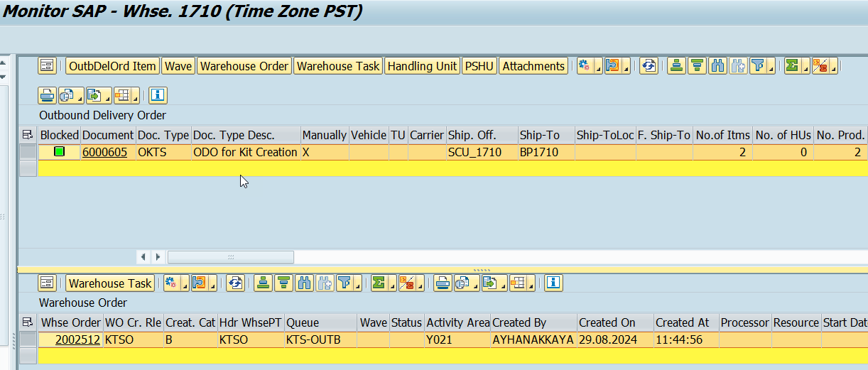Select all rows icon in Outbound Delivery Order table
Viewport: 868px width, 370px height.
(28, 134)
